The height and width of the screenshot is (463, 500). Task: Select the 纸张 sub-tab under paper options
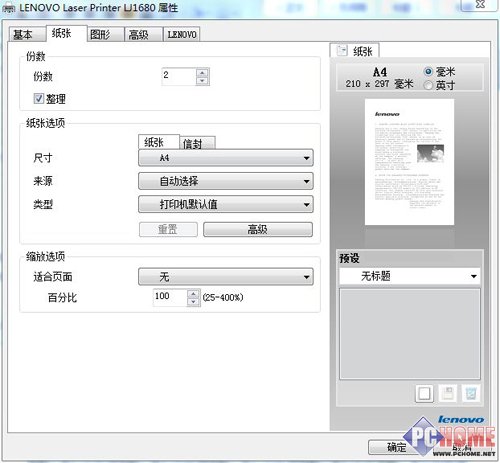coord(159,142)
